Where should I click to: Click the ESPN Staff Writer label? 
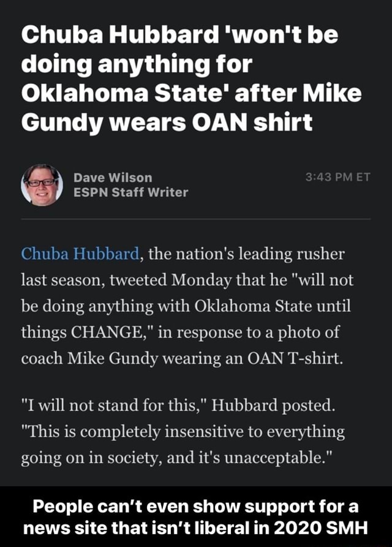click(x=130, y=192)
